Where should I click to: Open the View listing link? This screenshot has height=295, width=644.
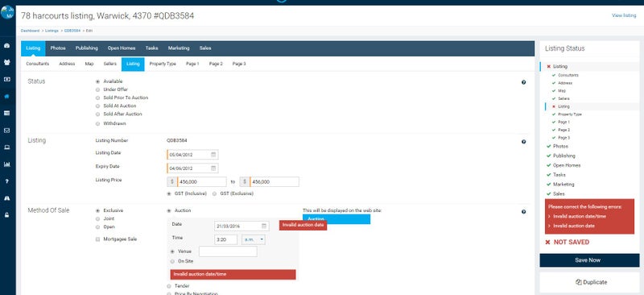pos(624,15)
